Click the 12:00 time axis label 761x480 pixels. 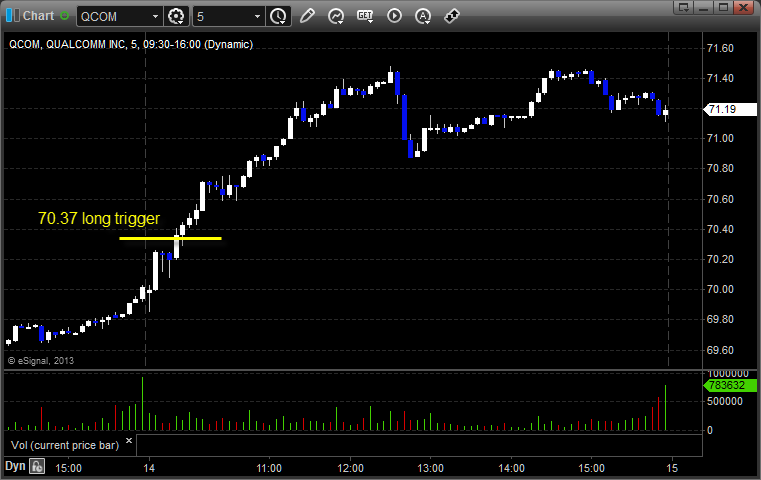tap(350, 468)
